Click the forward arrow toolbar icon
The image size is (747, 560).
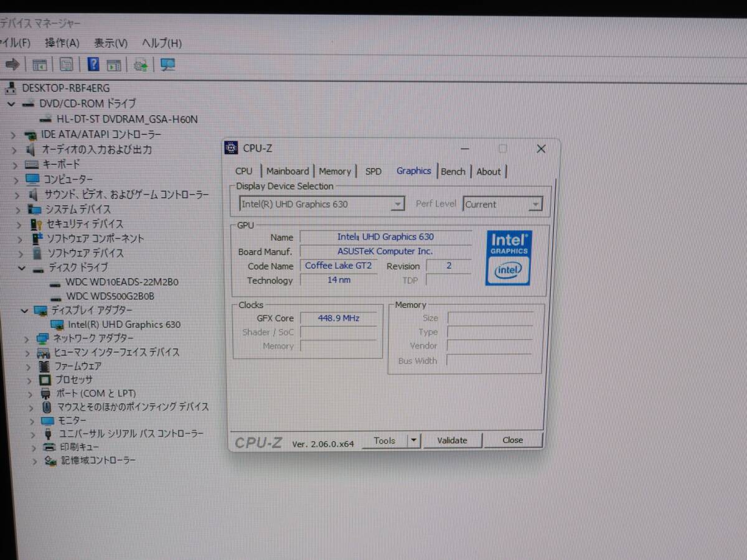[12, 65]
